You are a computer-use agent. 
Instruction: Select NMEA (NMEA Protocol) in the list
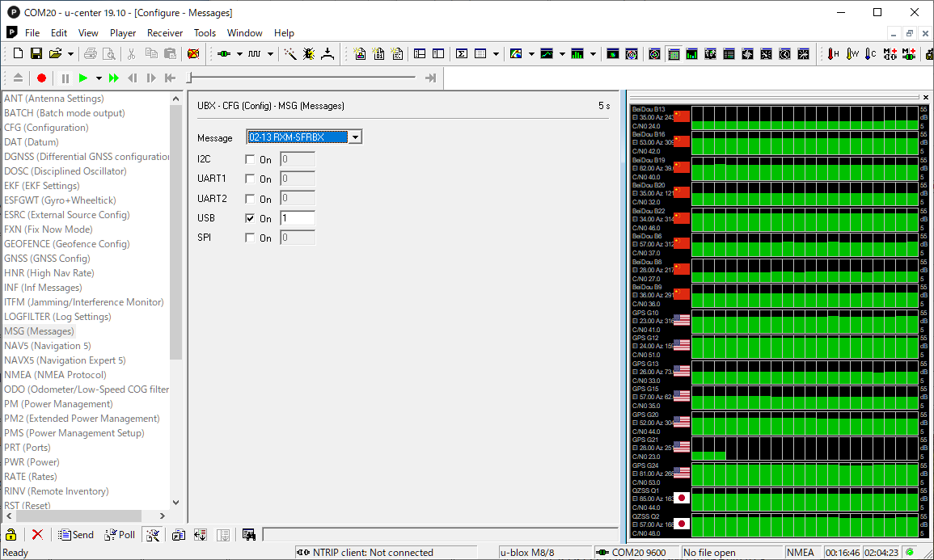[x=56, y=375]
